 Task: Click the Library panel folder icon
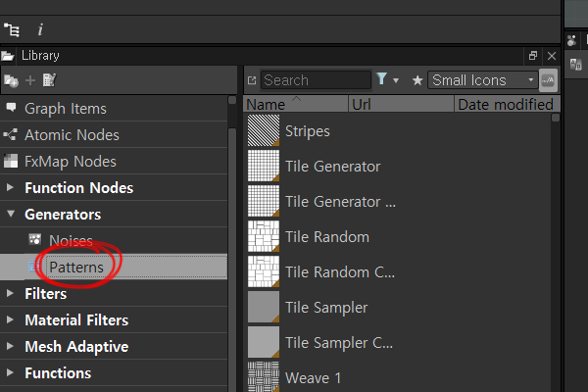[x=8, y=56]
